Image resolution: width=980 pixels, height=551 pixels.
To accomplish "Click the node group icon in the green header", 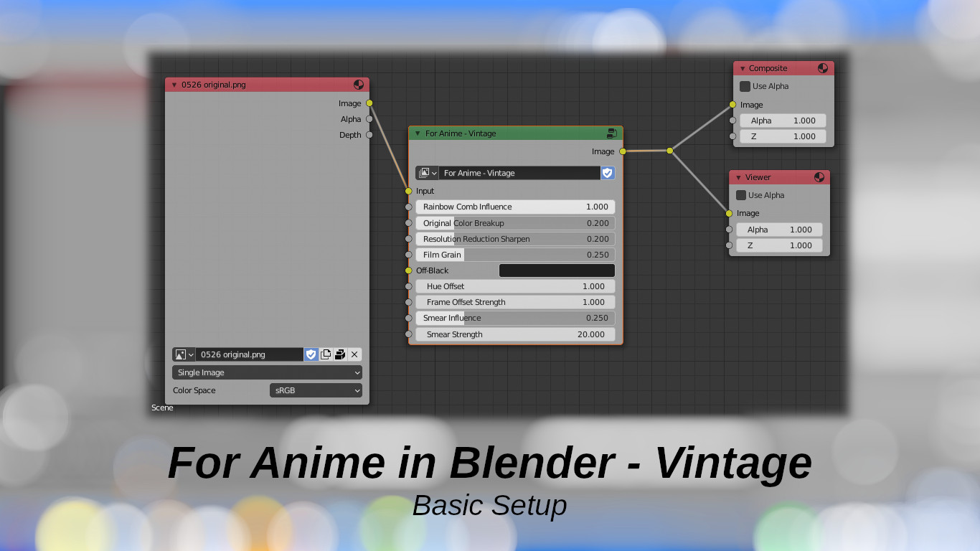I will click(x=612, y=133).
